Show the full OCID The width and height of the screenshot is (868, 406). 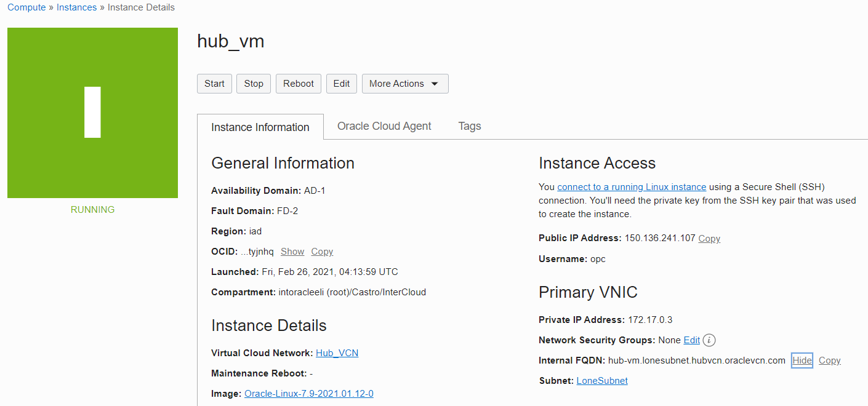click(x=292, y=252)
